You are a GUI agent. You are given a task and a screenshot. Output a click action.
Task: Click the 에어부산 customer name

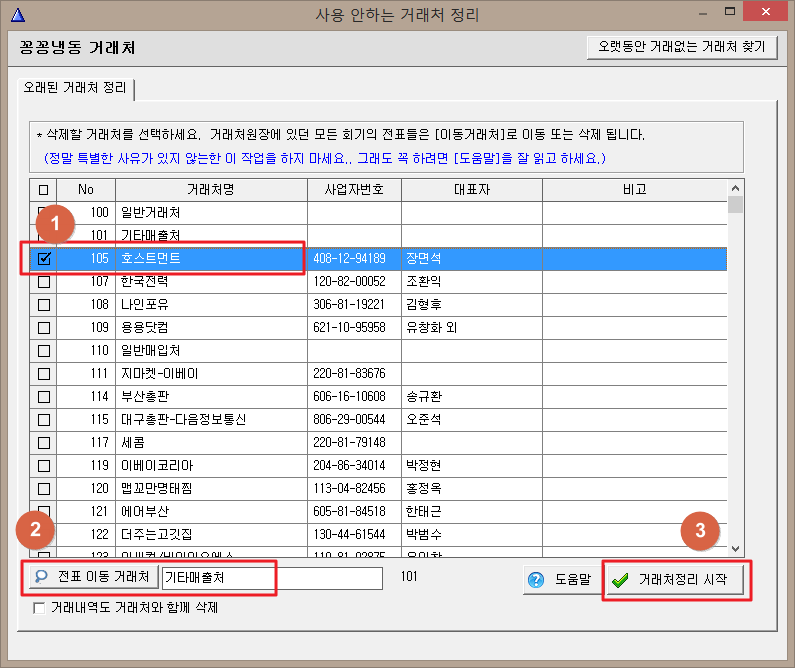145,512
